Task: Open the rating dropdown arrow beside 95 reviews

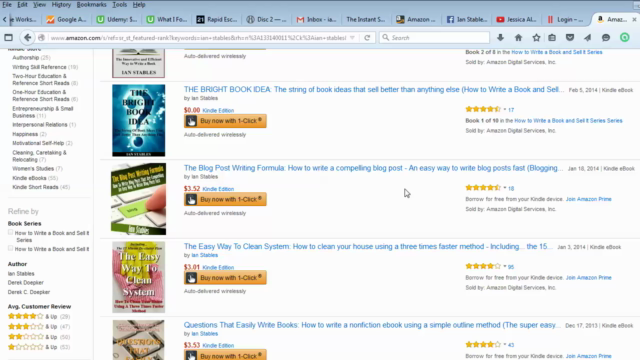Action: [505, 266]
